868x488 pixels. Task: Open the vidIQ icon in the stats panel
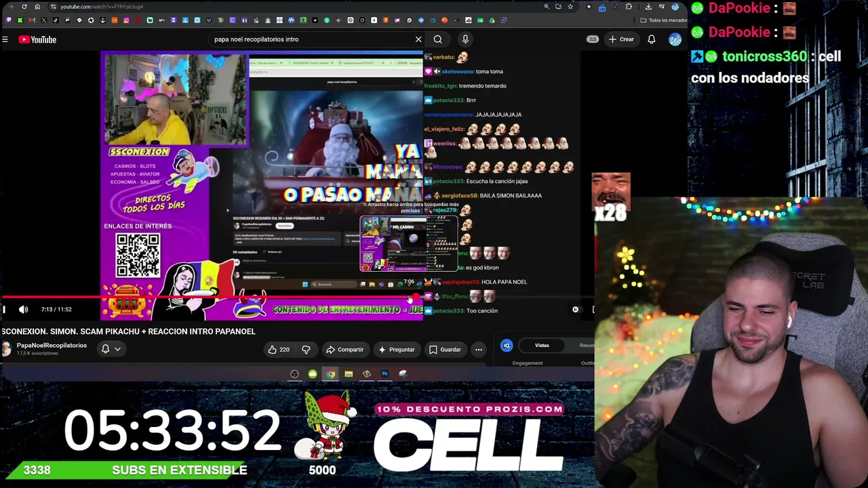(x=507, y=346)
